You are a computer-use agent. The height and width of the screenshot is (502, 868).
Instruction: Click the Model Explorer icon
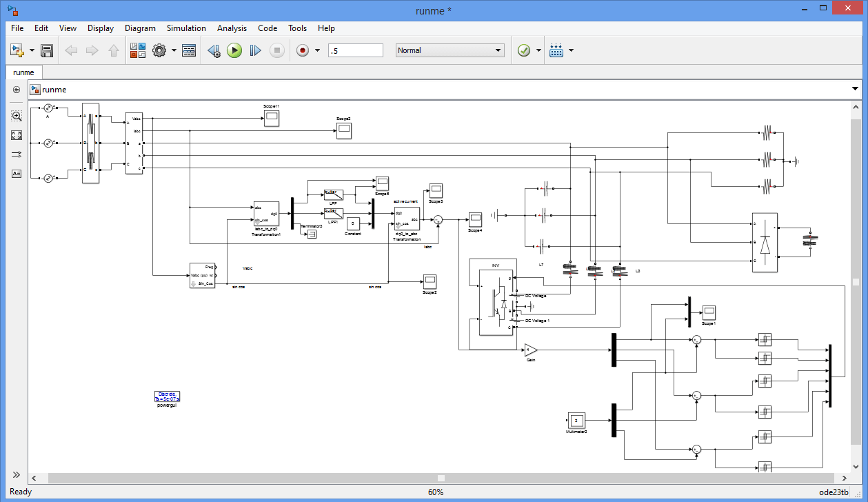pyautogui.click(x=189, y=50)
